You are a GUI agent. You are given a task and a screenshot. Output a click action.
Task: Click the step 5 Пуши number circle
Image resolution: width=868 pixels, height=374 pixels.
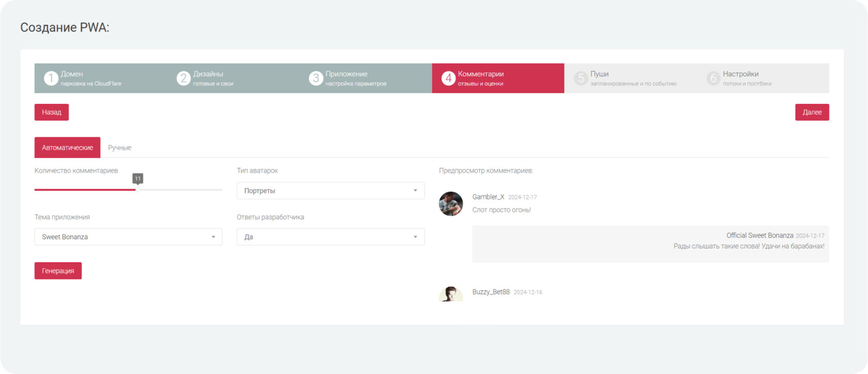tap(581, 78)
